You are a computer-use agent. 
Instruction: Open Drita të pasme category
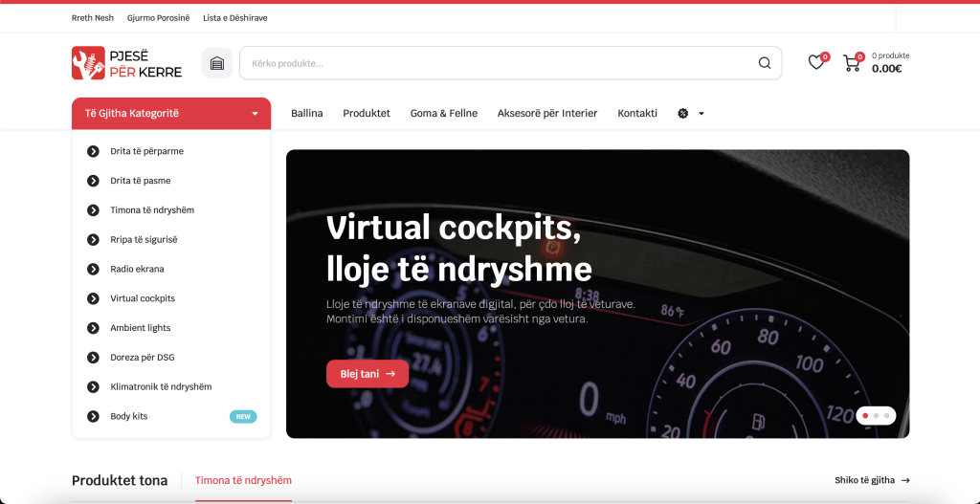tap(141, 181)
